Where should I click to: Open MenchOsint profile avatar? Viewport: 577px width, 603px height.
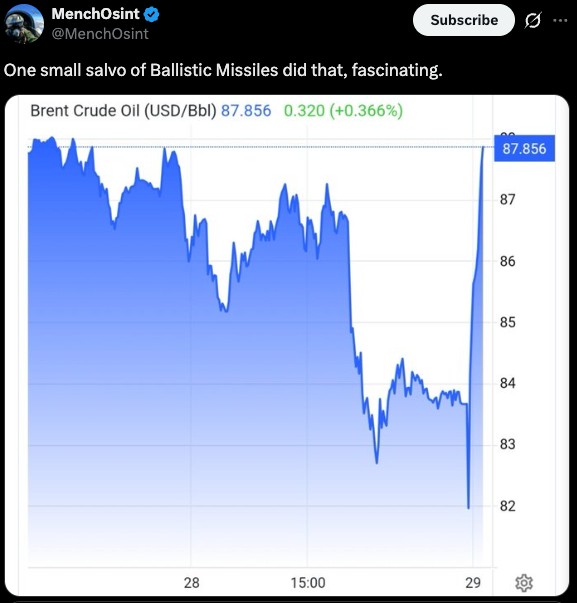point(24,24)
